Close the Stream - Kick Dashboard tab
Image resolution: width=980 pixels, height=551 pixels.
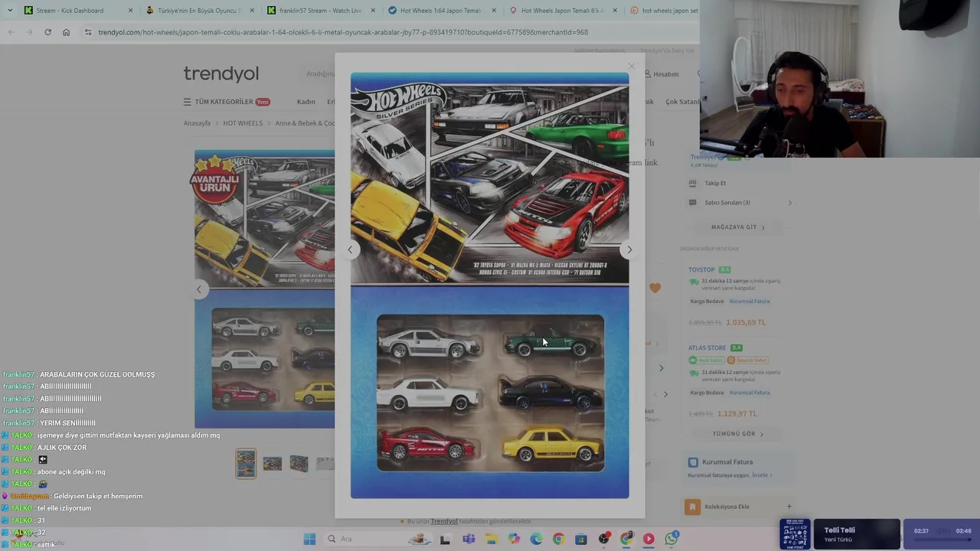pos(130,11)
